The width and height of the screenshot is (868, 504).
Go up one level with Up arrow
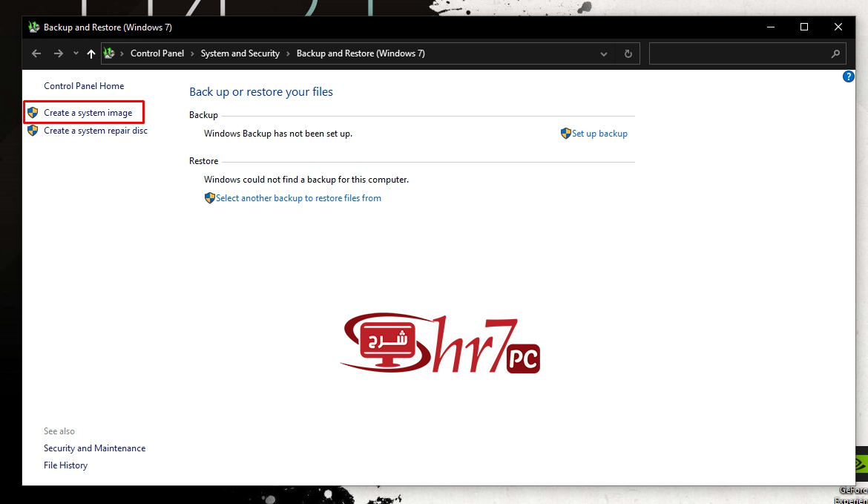coord(91,53)
